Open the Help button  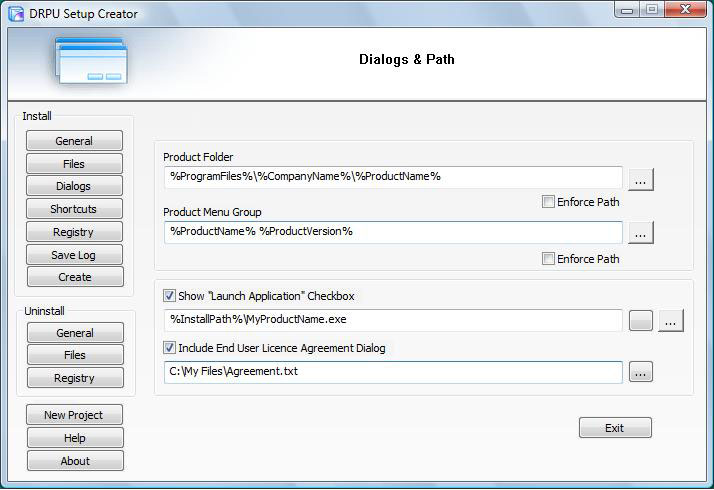pos(75,438)
